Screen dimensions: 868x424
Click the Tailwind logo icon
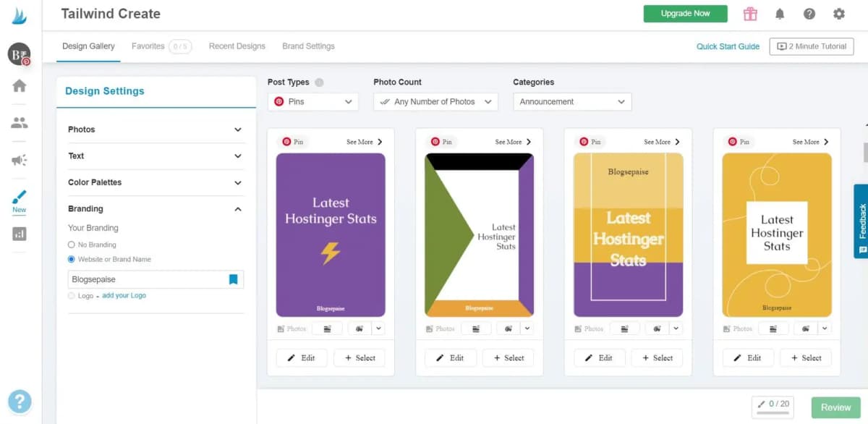(20, 15)
